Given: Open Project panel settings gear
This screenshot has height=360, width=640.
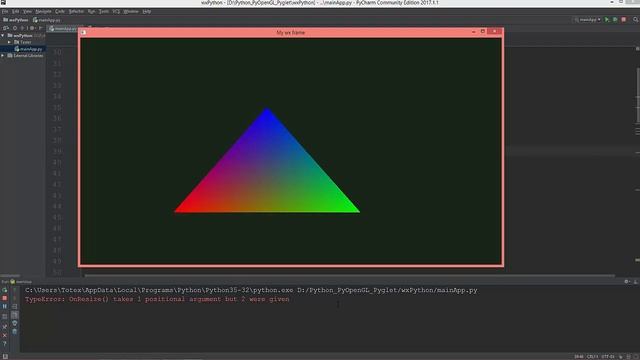Looking at the screenshot, I should pos(32,28).
